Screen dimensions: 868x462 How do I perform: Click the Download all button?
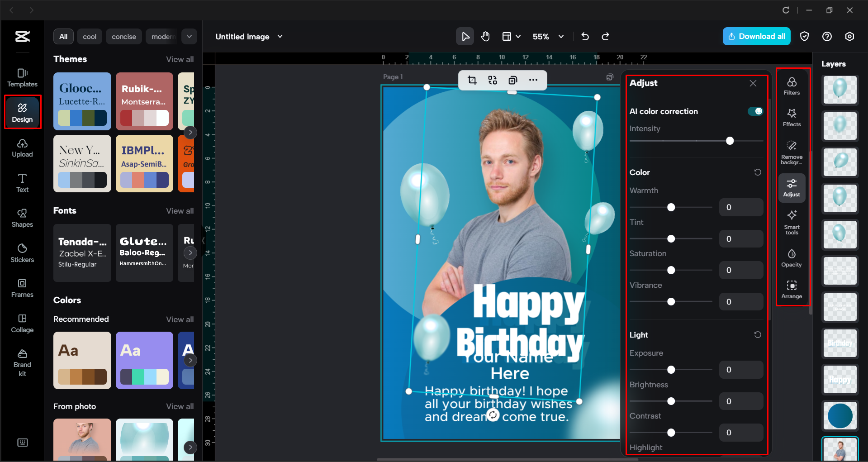756,37
